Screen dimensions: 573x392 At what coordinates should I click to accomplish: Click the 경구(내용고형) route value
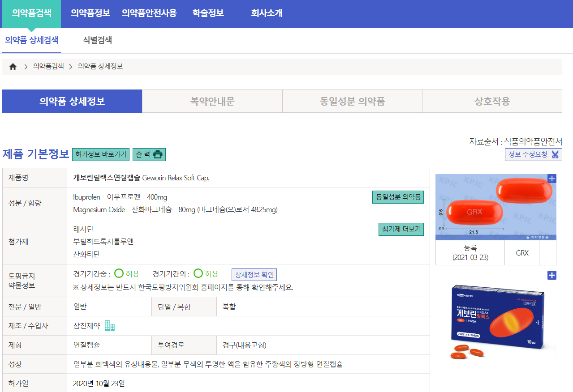pos(245,345)
